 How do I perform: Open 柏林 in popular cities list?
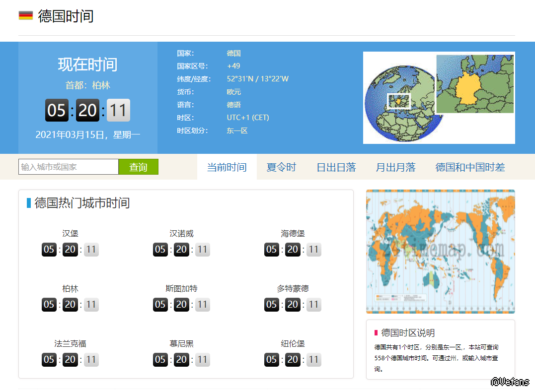70,288
